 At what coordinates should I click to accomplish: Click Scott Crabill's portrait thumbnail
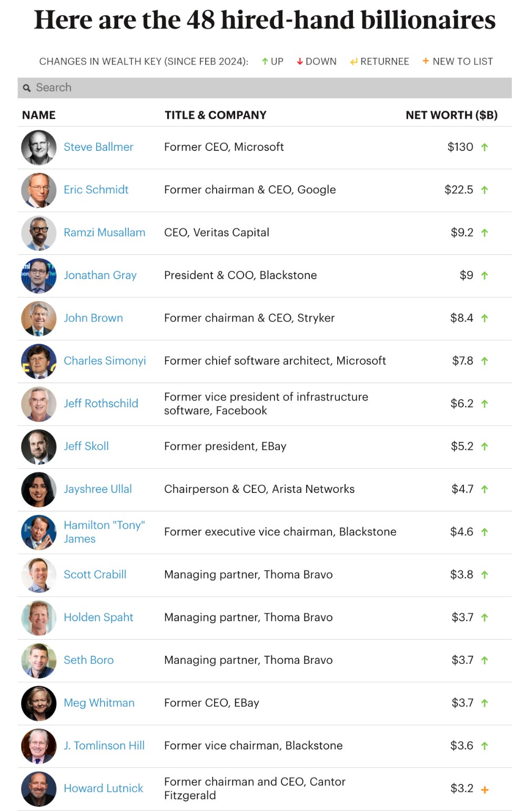pos(38,575)
